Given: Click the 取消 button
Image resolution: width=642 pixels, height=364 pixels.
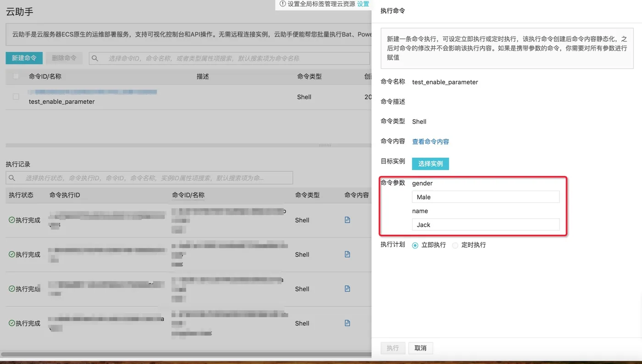Looking at the screenshot, I should 421,348.
